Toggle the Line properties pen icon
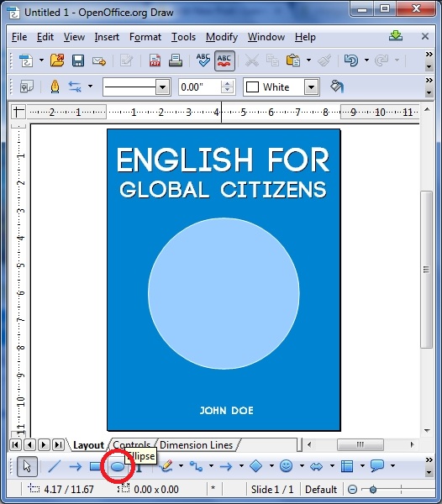 tap(55, 87)
